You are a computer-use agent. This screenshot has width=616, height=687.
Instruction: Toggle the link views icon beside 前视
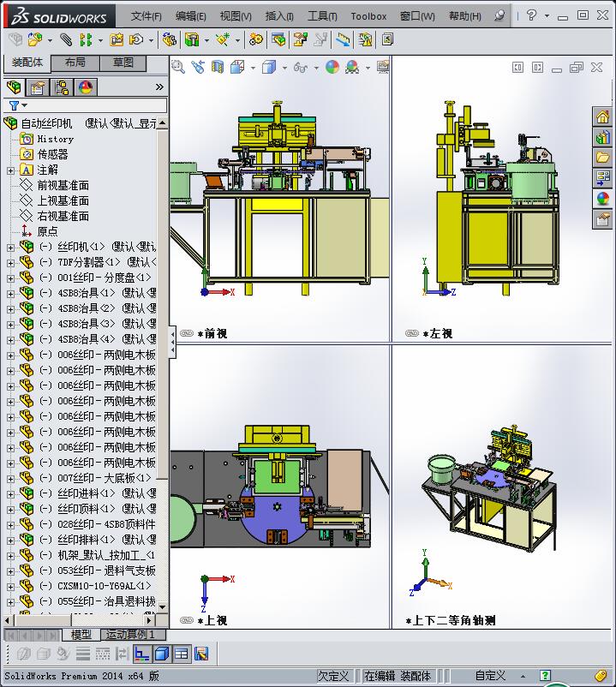[187, 333]
